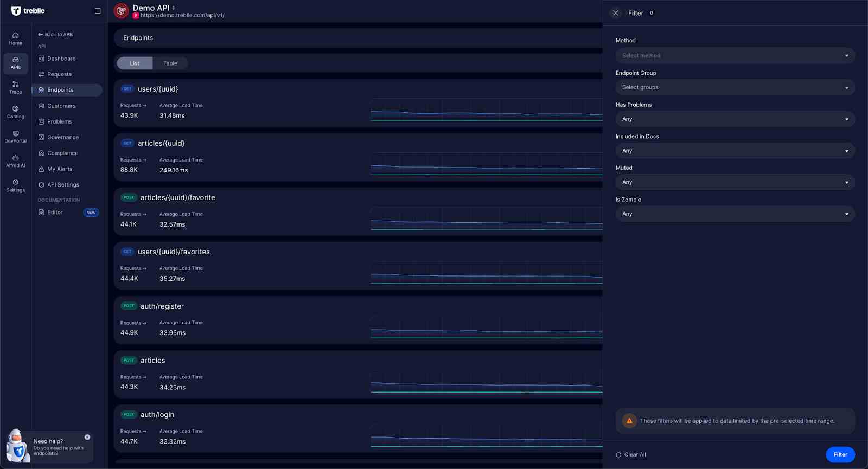
Task: Click the My Alerts bell icon
Action: 41,169
